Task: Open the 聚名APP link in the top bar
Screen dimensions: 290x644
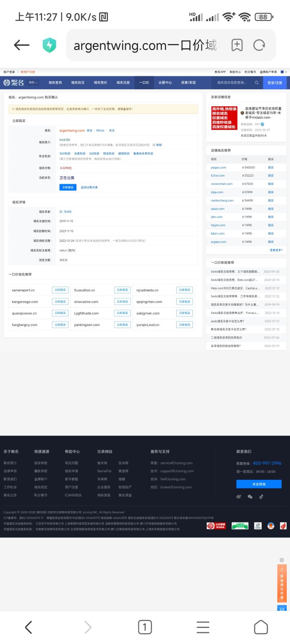Action: pos(220,72)
